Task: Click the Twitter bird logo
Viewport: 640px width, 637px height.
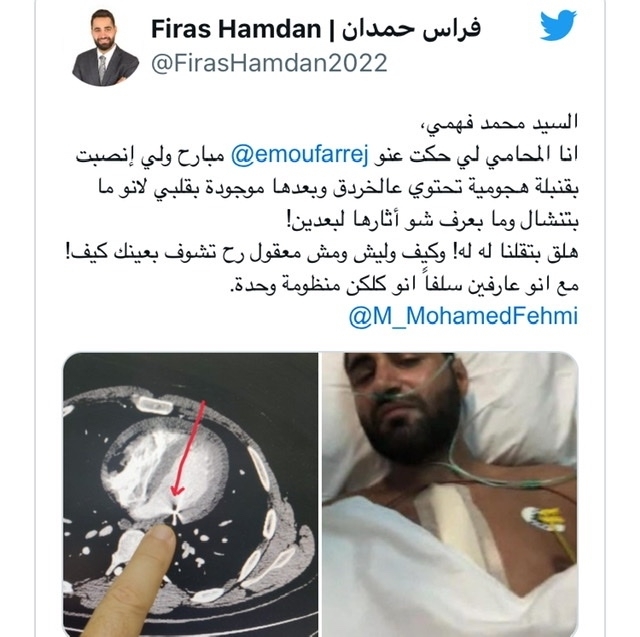Action: click(x=558, y=25)
